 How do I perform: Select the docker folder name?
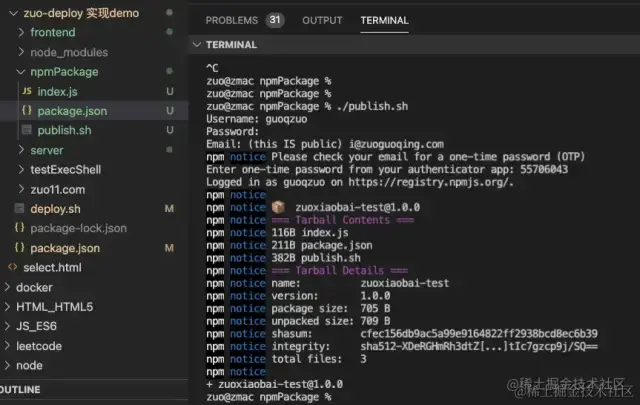click(34, 287)
